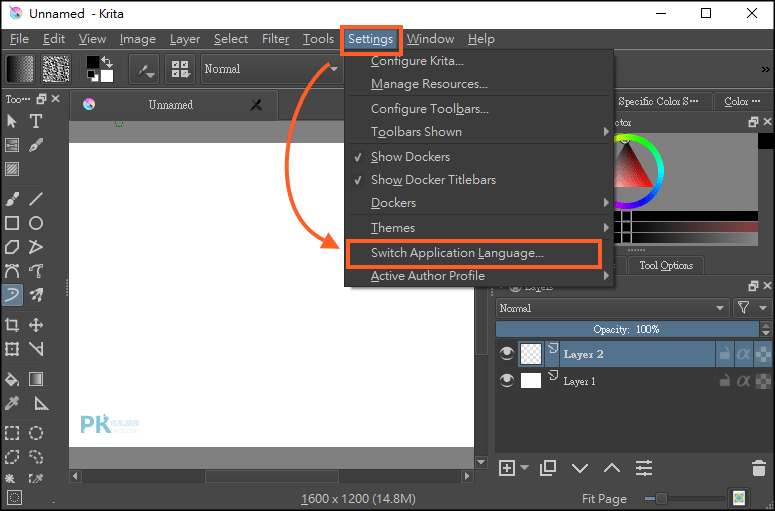Viewport: 775px width, 511px height.
Task: Choose Switch Application Language menu entry
Action: tap(474, 253)
